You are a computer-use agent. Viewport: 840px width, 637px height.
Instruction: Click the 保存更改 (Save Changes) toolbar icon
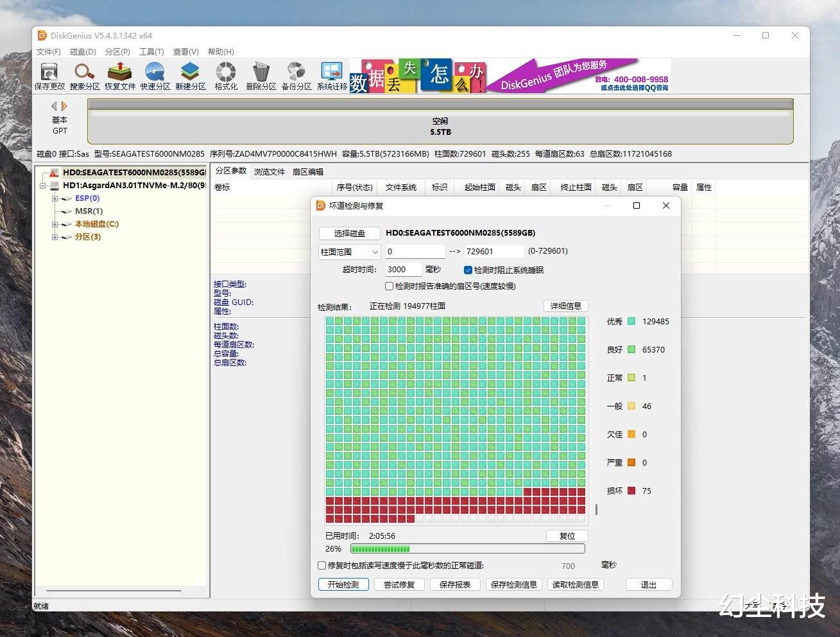click(x=49, y=76)
